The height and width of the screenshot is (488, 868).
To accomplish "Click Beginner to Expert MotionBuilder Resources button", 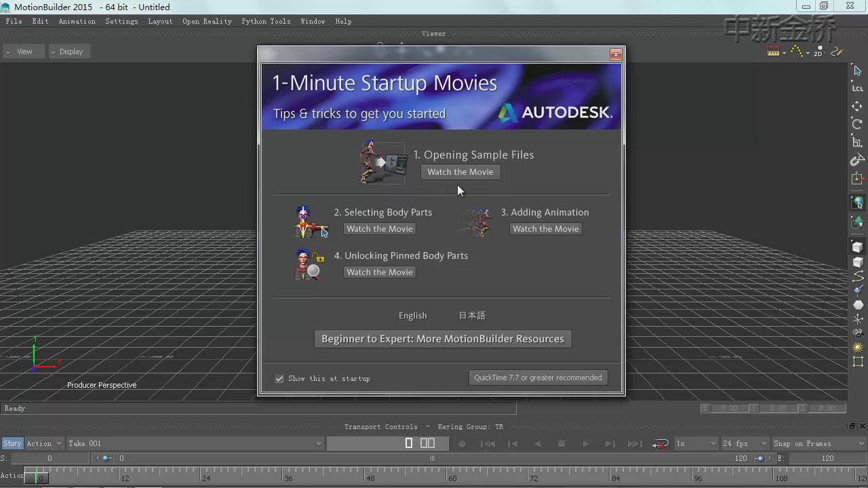I will 443,339.
